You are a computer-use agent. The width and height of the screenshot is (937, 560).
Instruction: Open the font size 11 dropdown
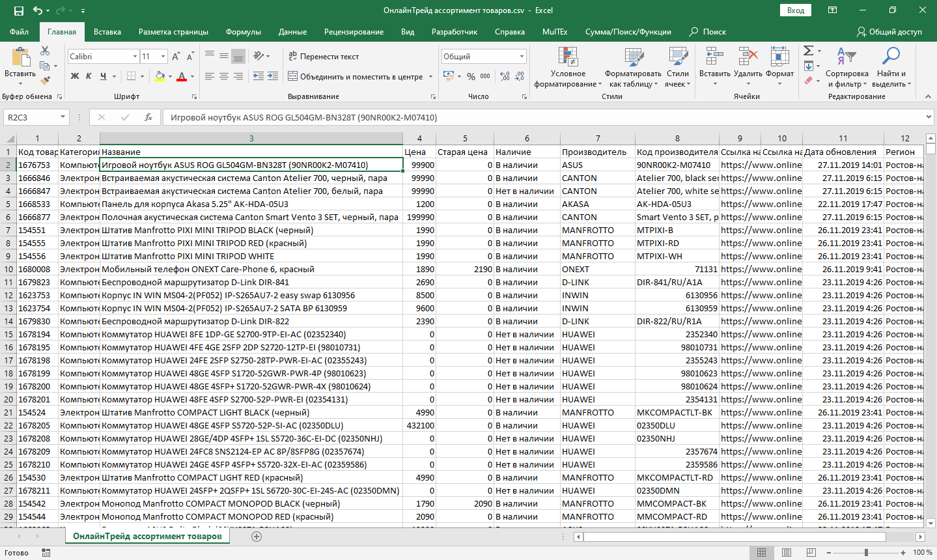click(x=163, y=57)
